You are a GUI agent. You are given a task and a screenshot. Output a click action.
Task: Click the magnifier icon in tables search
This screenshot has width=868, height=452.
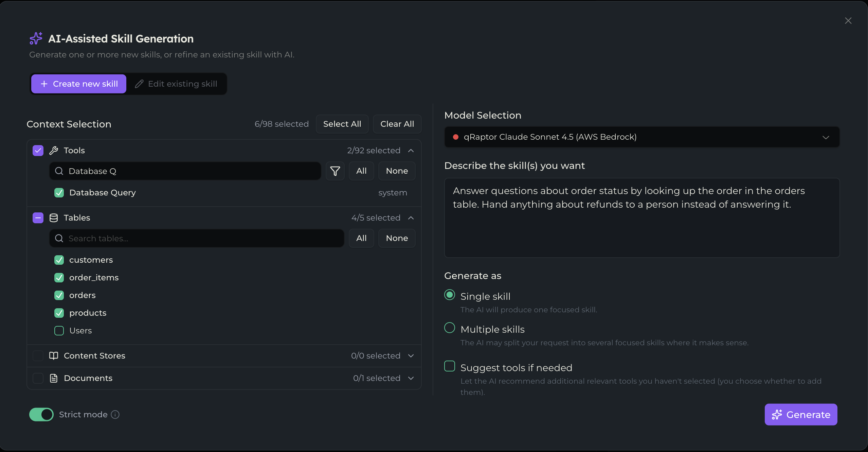click(x=59, y=238)
